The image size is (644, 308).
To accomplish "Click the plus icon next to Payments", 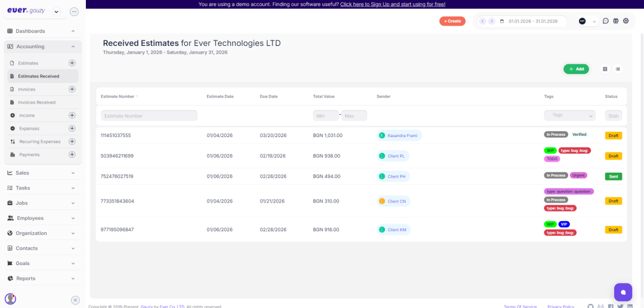I will click(72, 155).
